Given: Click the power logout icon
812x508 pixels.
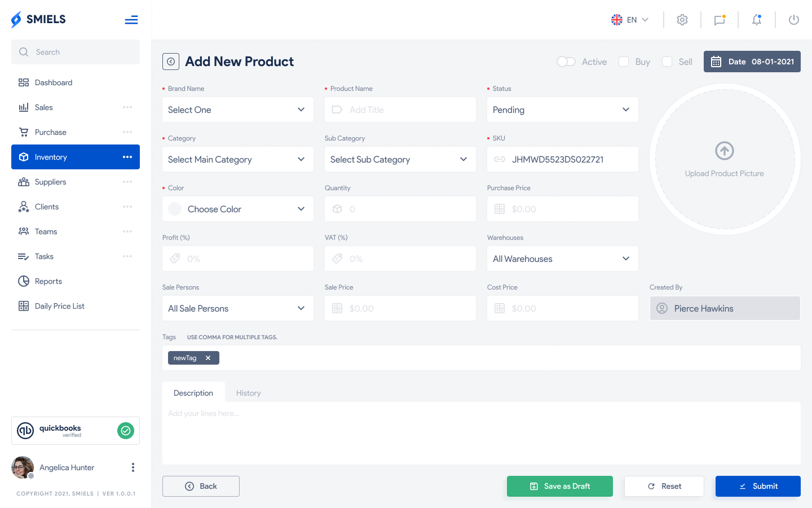Looking at the screenshot, I should (794, 20).
